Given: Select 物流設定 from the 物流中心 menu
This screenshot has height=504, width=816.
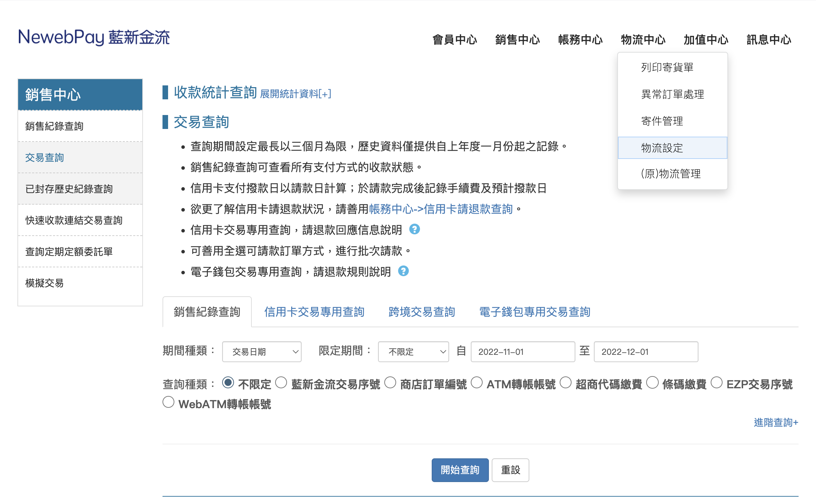Looking at the screenshot, I should [662, 147].
